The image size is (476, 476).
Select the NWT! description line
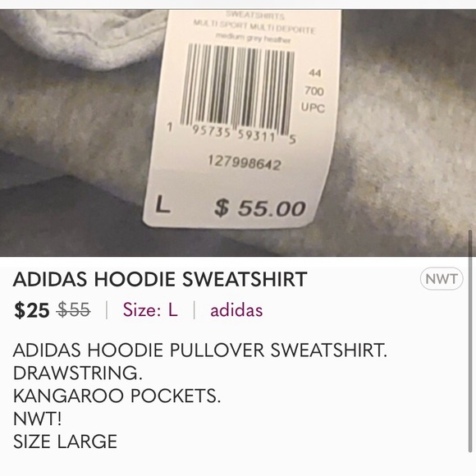click(x=38, y=419)
